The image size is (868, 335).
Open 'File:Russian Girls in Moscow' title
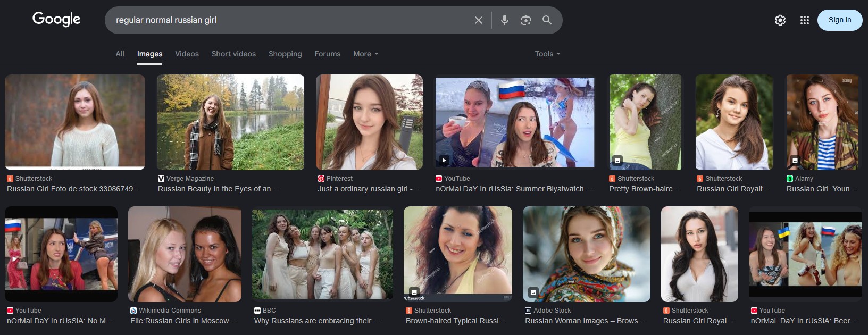coord(184,321)
